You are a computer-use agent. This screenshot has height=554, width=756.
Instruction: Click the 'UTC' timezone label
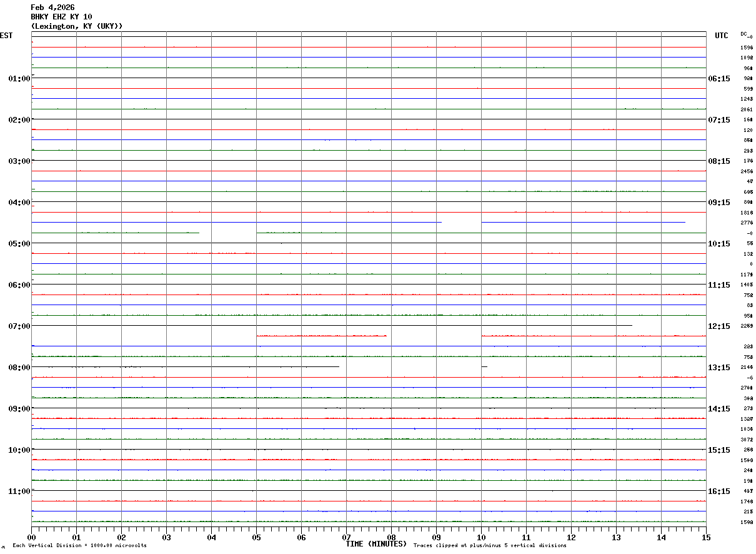(x=722, y=36)
